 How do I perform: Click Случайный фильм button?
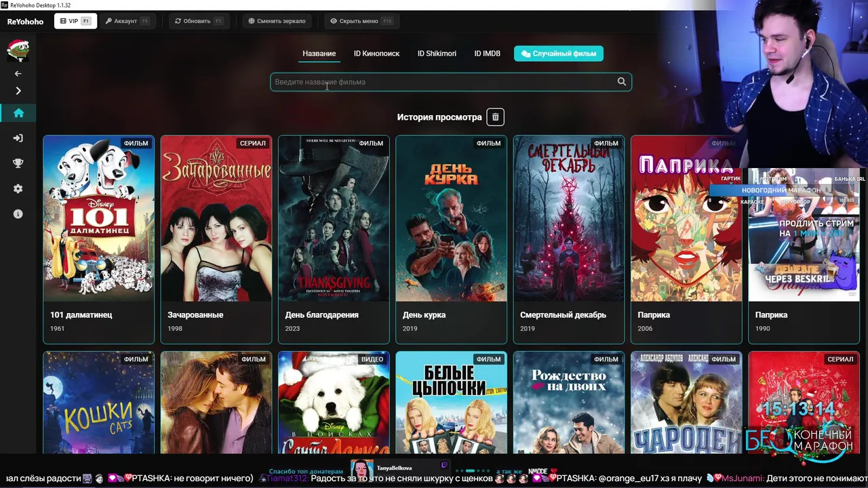tap(558, 54)
